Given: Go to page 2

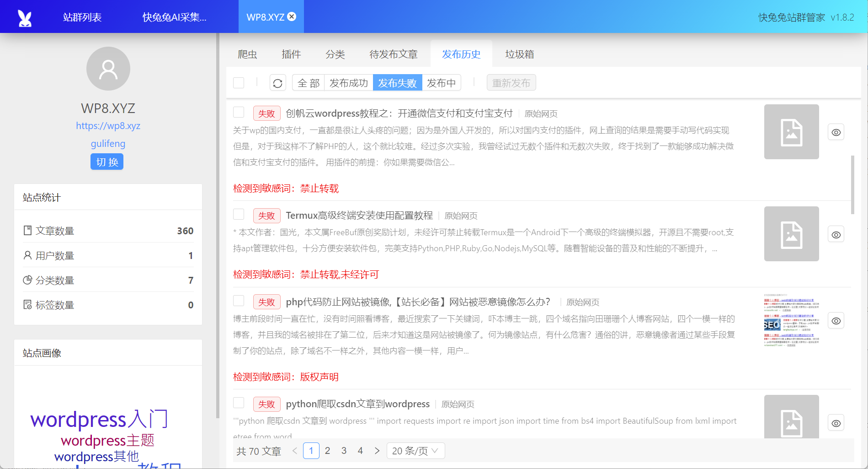Looking at the screenshot, I should [328, 451].
